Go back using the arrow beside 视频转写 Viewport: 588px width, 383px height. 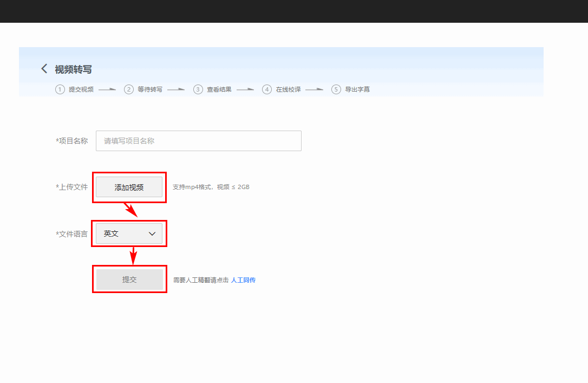44,69
